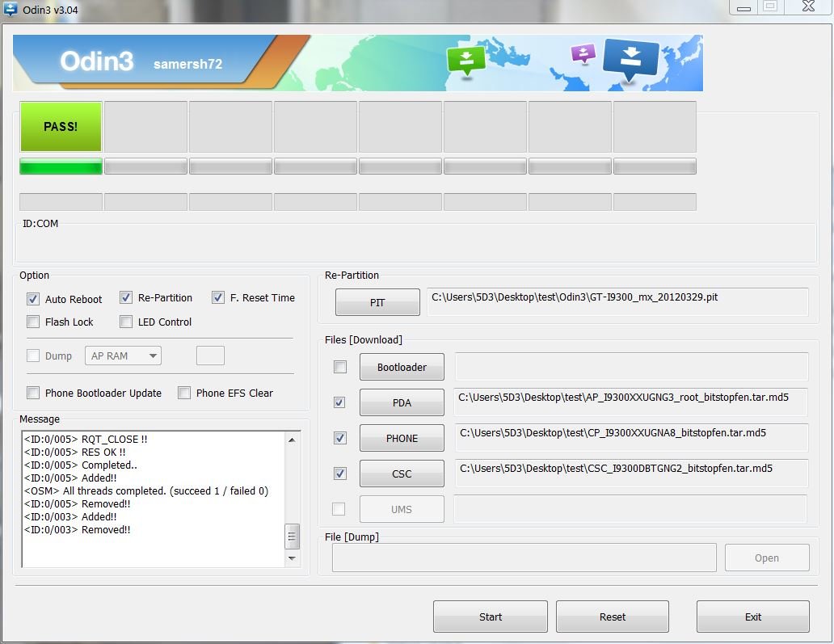Tick the UMS file checkbox

point(339,509)
